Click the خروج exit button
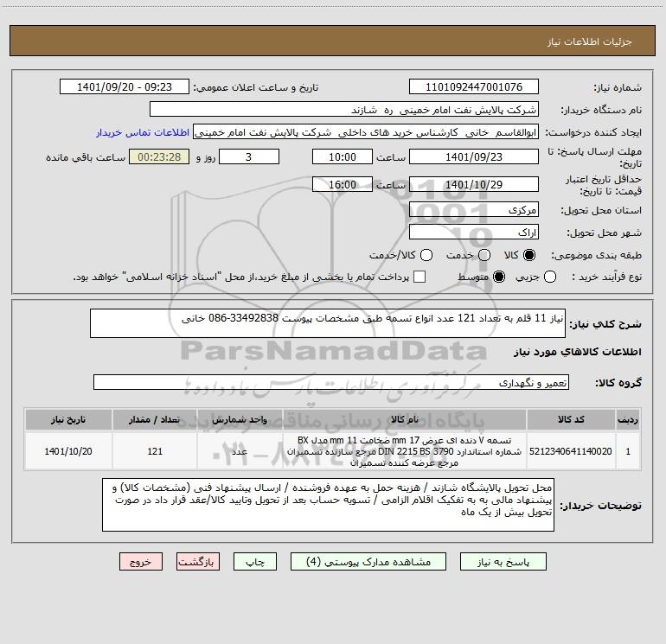This screenshot has width=666, height=644. [x=141, y=562]
